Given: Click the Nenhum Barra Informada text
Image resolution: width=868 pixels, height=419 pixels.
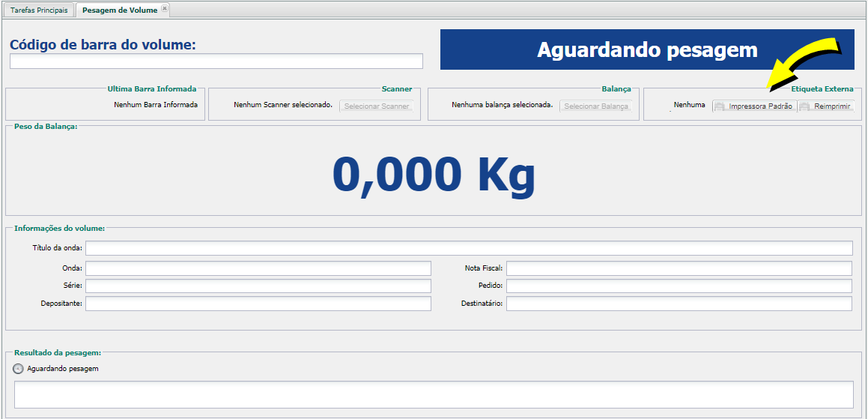Looking at the screenshot, I should (156, 104).
